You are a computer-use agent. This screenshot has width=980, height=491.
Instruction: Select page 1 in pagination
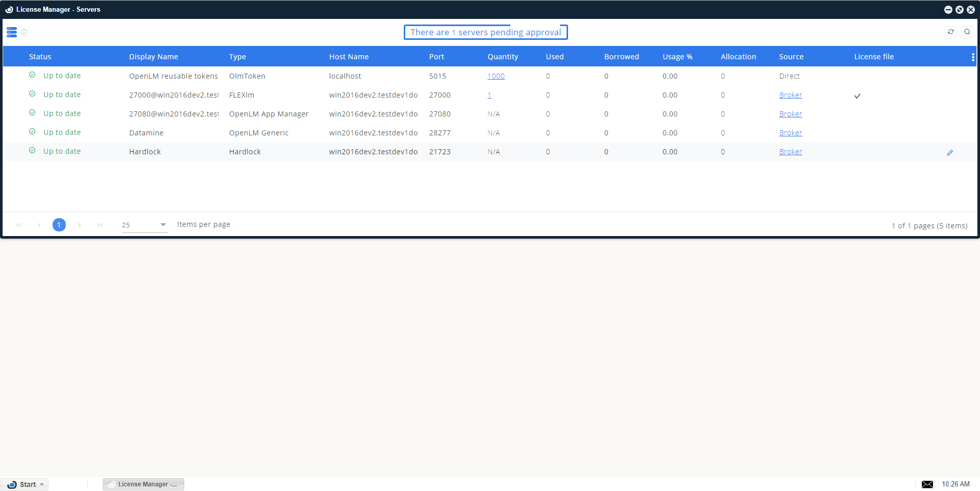click(x=59, y=225)
